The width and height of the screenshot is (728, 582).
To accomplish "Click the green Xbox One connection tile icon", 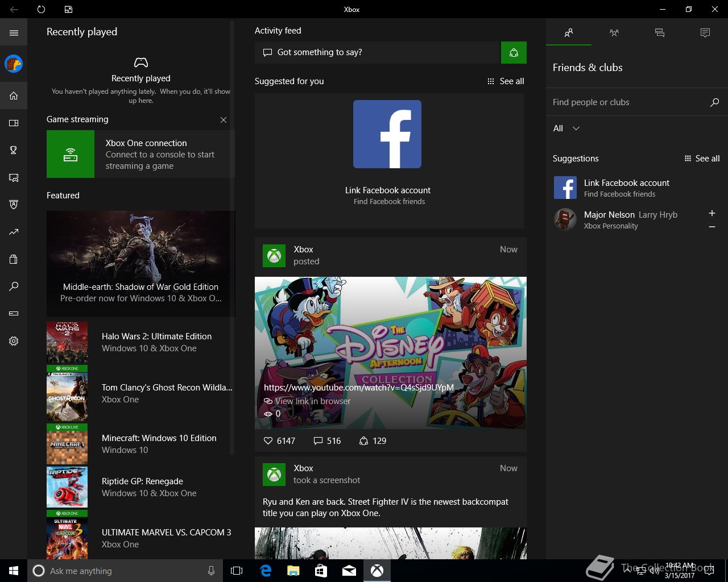I will [x=71, y=154].
